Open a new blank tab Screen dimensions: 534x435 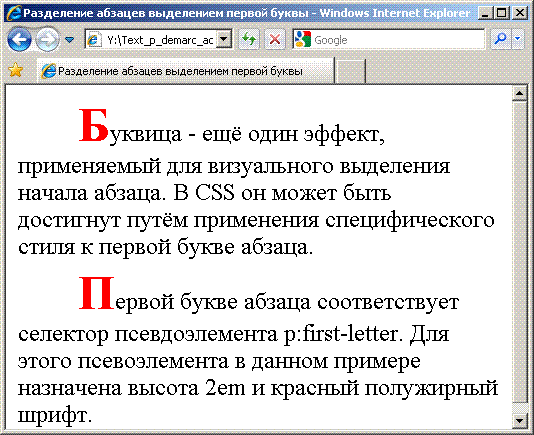(350, 71)
